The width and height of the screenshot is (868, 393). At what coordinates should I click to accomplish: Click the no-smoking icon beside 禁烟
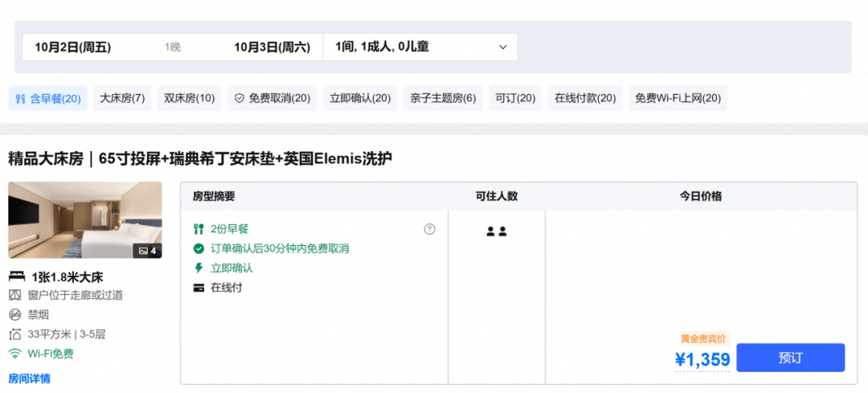pos(15,314)
